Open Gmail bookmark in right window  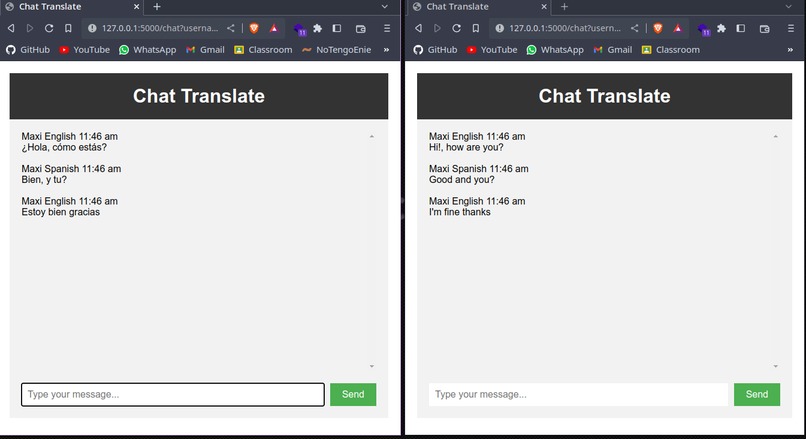[613, 50]
